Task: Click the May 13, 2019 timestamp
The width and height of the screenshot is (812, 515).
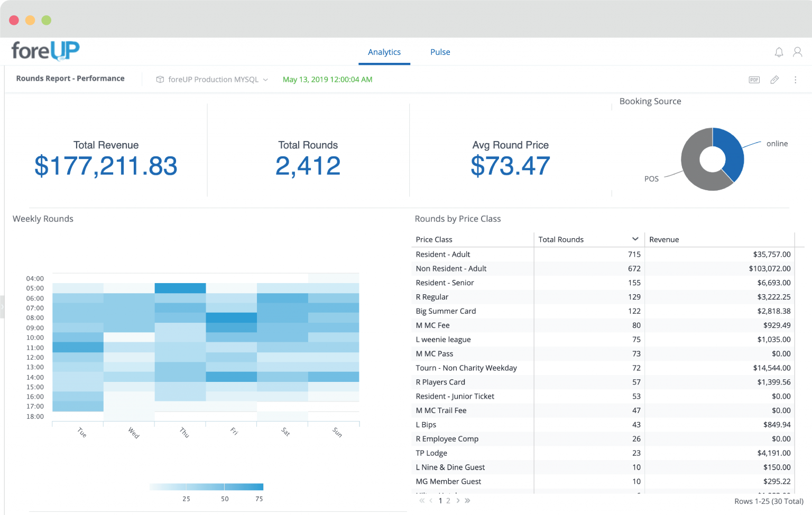Action: pos(327,80)
